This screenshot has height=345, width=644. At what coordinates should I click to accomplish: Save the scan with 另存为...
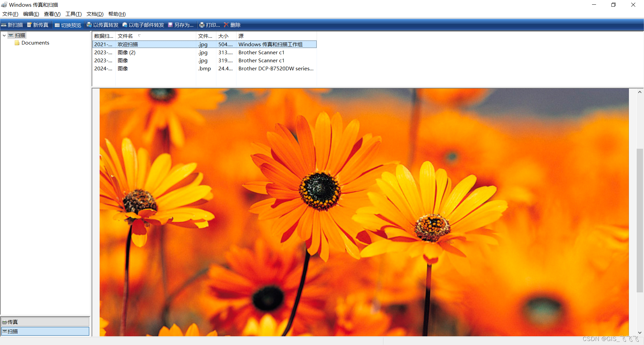181,25
